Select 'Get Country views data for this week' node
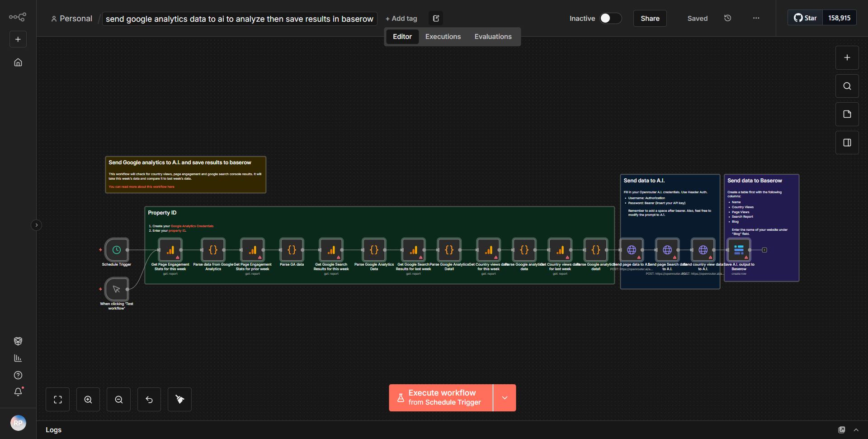The image size is (868, 439). pos(489,250)
